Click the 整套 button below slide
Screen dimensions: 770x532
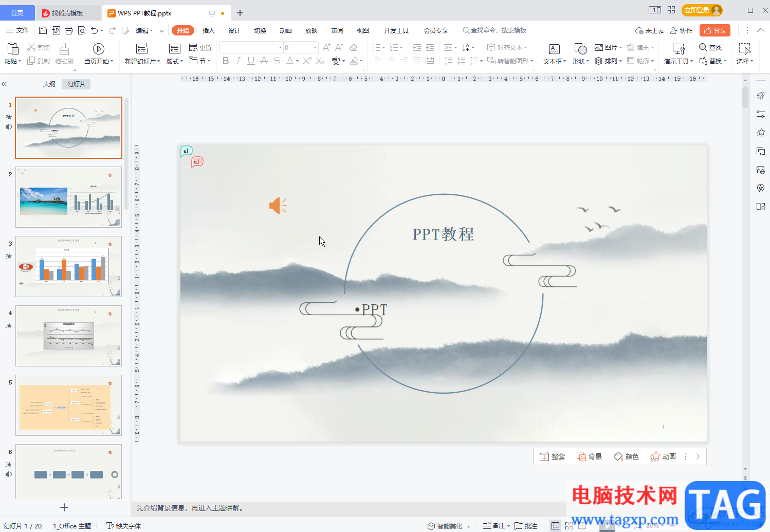click(552, 456)
